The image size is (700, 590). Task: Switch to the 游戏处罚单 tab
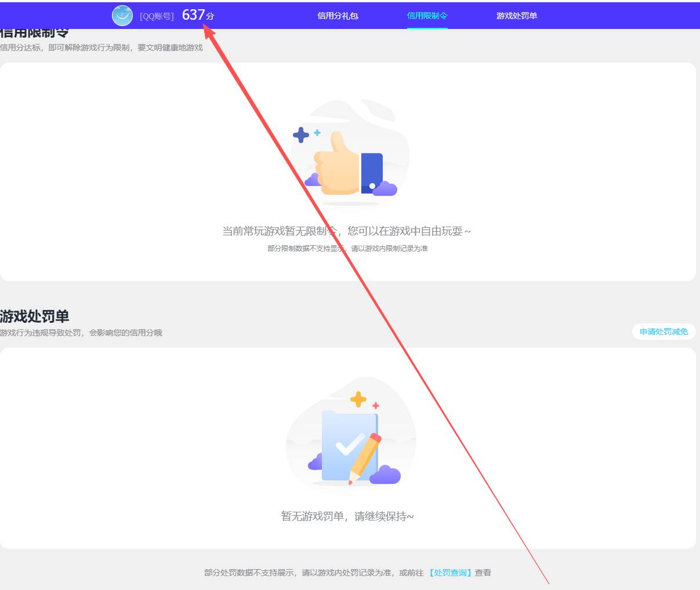[x=516, y=16]
